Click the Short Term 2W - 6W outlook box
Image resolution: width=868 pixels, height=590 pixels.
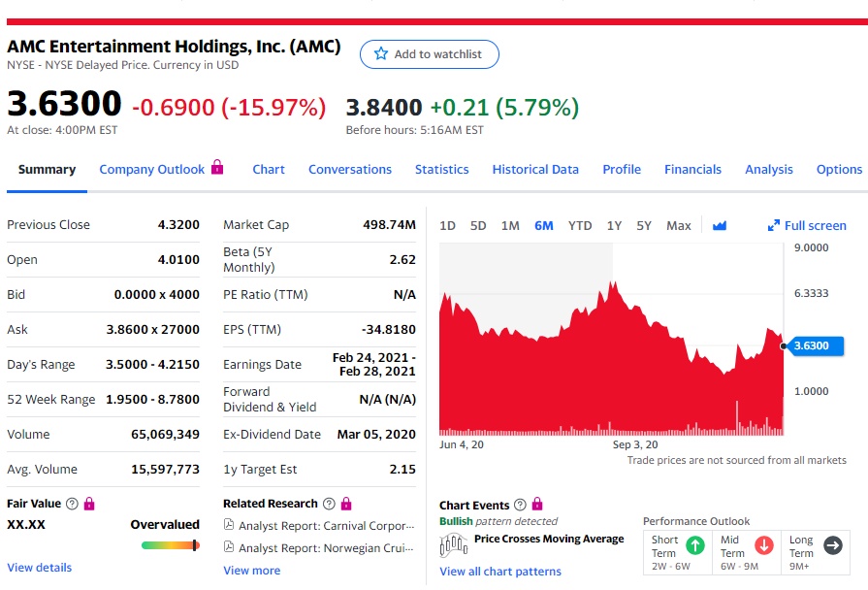pyautogui.click(x=678, y=552)
